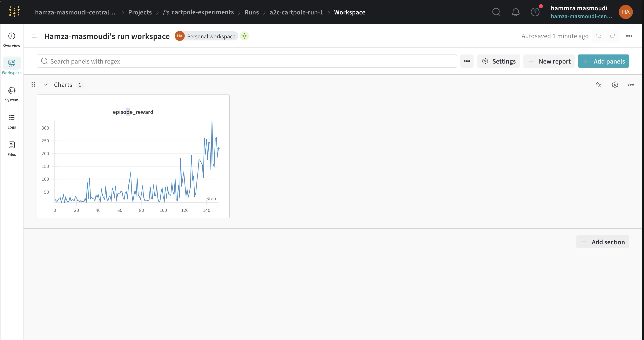The width and height of the screenshot is (644, 340).
Task: Open the Weights & Biases home logo
Action: pos(14,12)
